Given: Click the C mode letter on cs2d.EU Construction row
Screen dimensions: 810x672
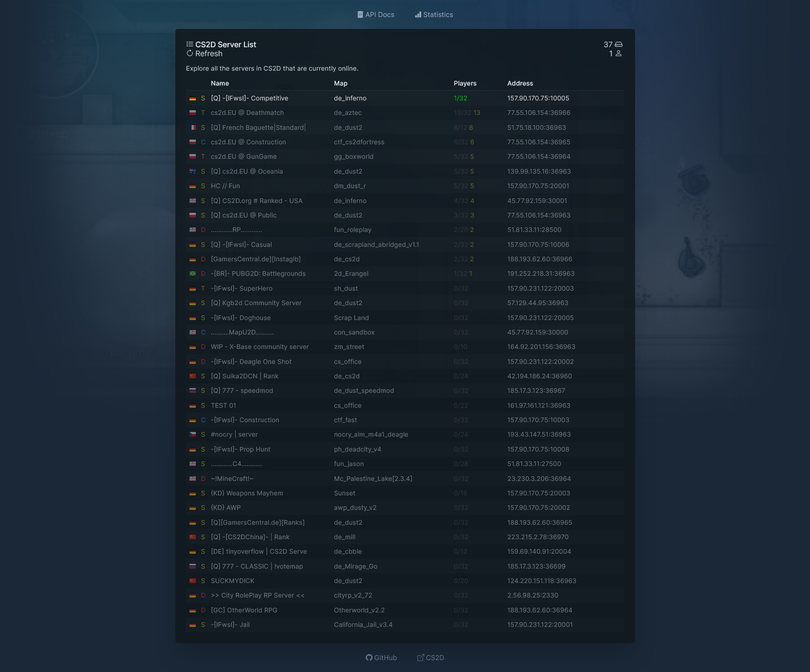Looking at the screenshot, I should [x=203, y=142].
